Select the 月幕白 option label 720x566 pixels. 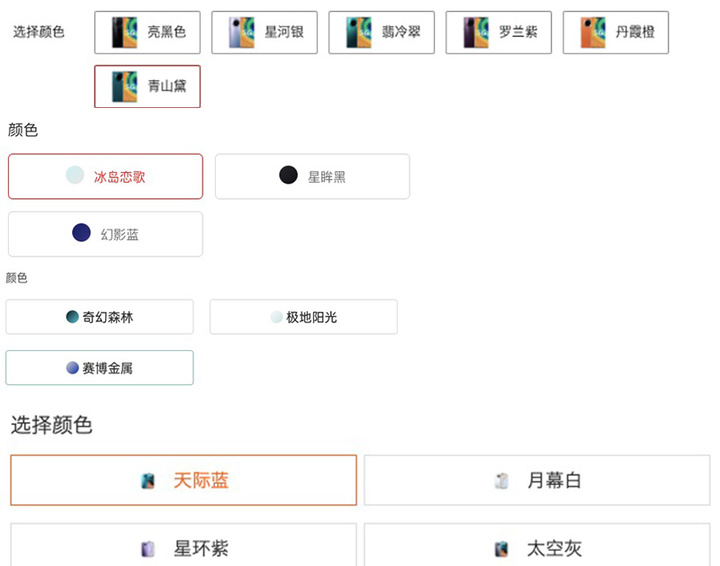point(554,481)
